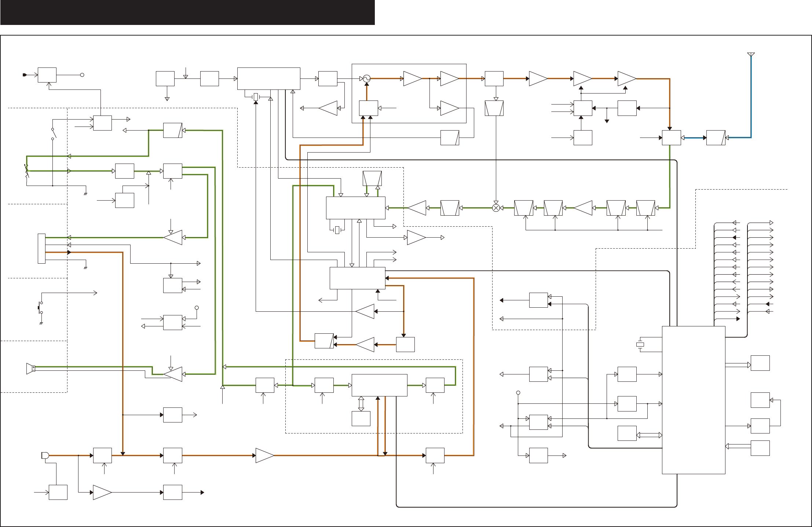812x527 pixels.
Task: Click the amplifier triangle feeding the tall connector
Action: 173,238
